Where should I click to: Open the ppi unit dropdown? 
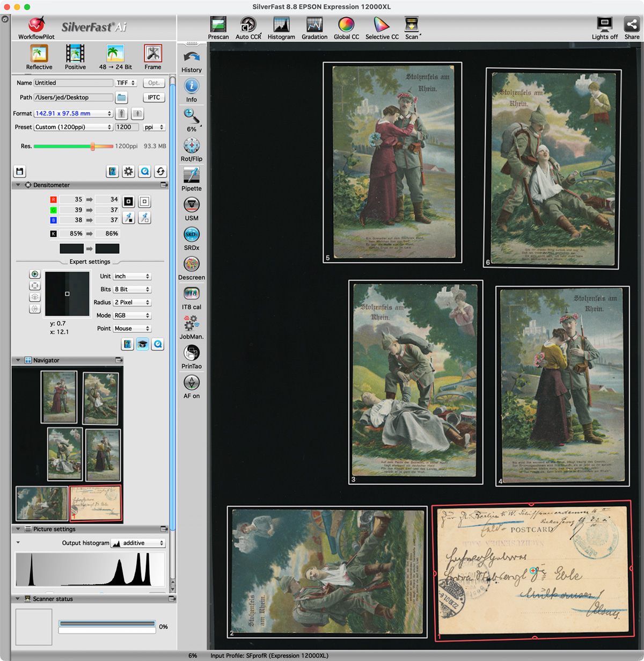[154, 127]
